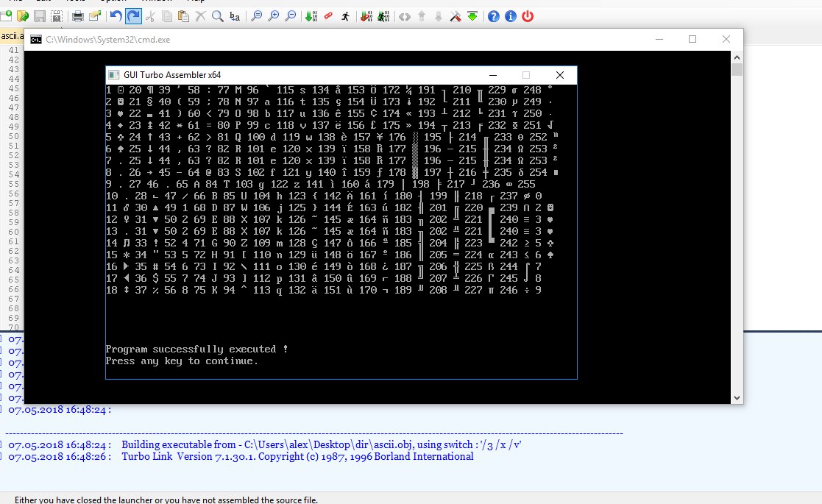Click the 'Building executable from' log line

pyautogui.click(x=265, y=445)
